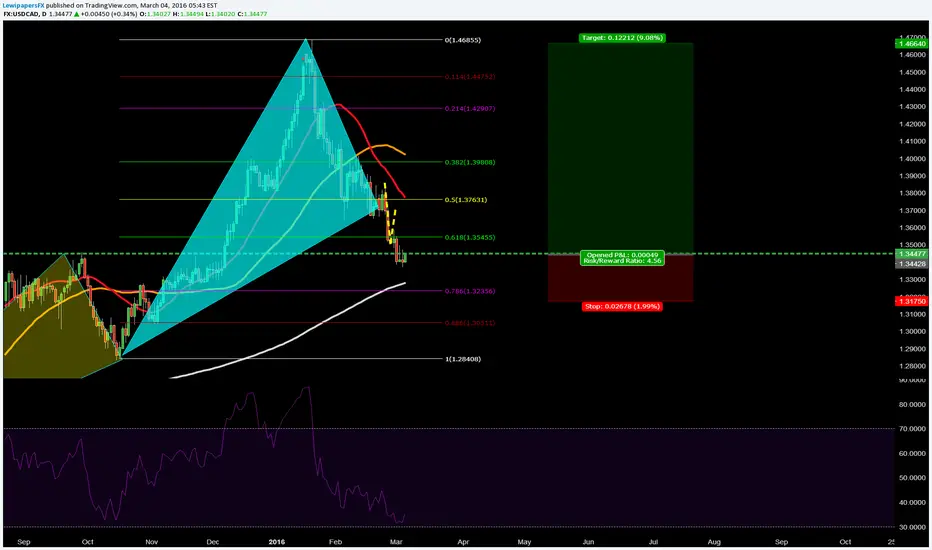Click the 1.30000 price axis label
The image size is (932, 550).
[x=912, y=331]
